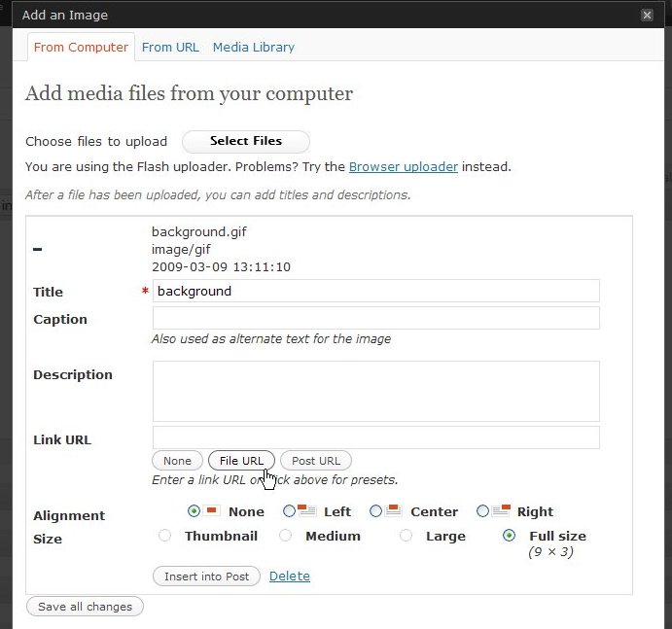This screenshot has height=629, width=672.
Task: Click the Delete link
Action: pos(290,577)
